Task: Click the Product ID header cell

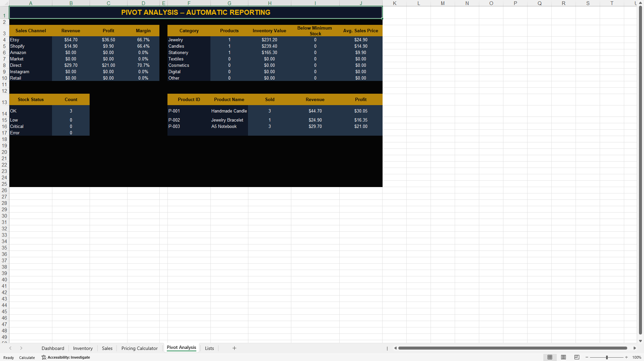Action: 189,99
